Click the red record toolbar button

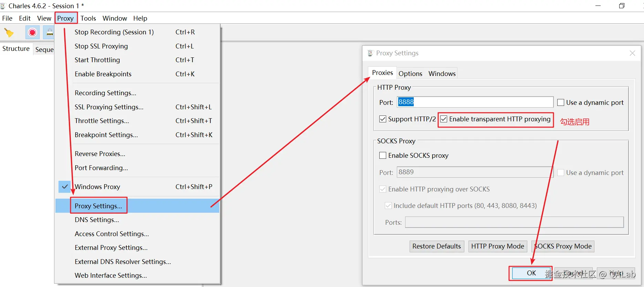(32, 33)
